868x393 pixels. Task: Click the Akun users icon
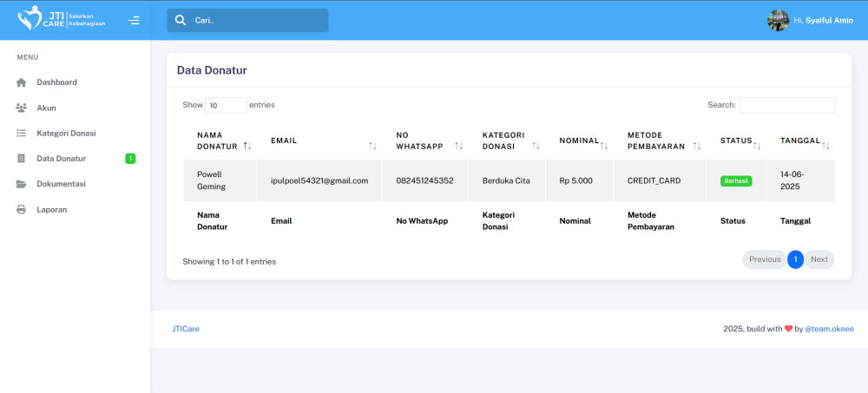point(22,108)
